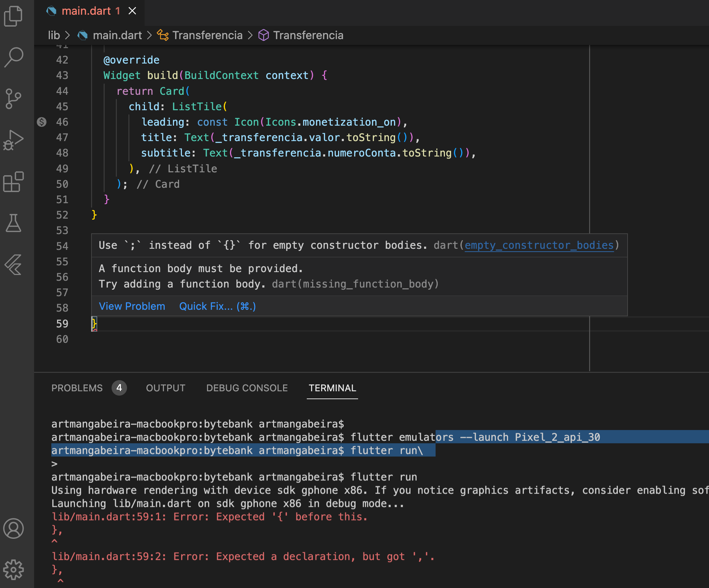Viewport: 709px width, 588px height.
Task: Click the @override annotation on line 42
Action: (x=131, y=60)
